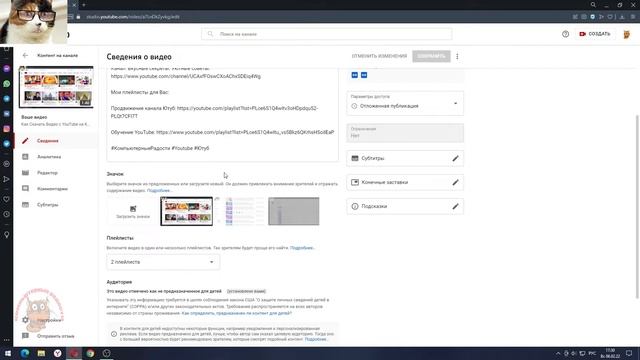Click Подробнее link under Плейлисты
Viewport: 640px width, 360px height.
(302, 248)
